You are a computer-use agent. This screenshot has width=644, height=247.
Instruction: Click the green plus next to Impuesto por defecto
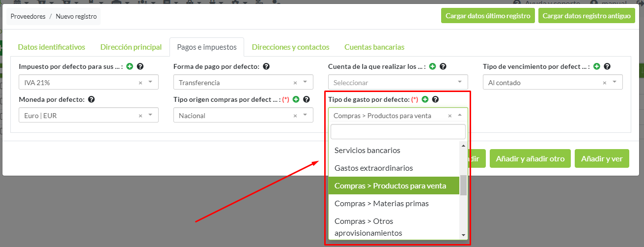tap(130, 66)
